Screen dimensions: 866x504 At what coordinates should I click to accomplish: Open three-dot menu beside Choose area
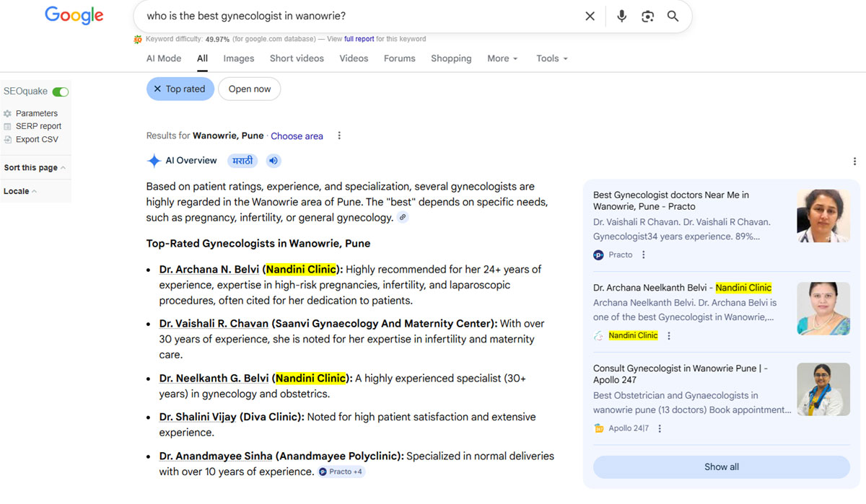click(x=339, y=136)
